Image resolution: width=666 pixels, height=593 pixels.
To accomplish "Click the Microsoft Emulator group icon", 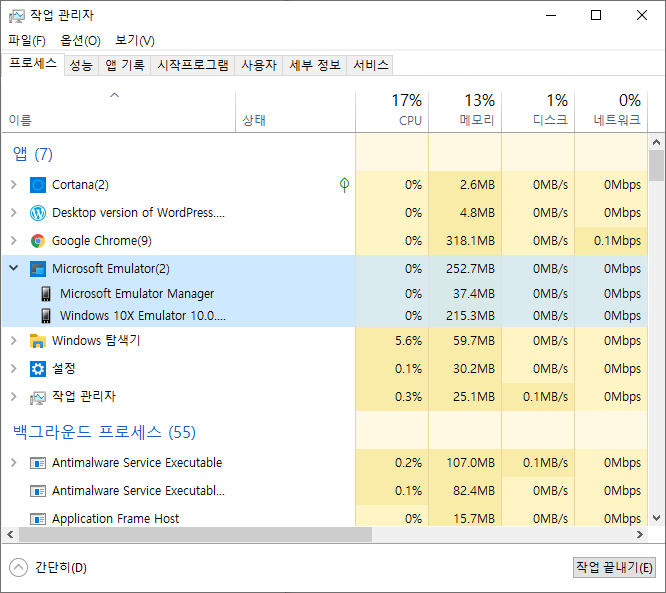I will pos(38,269).
